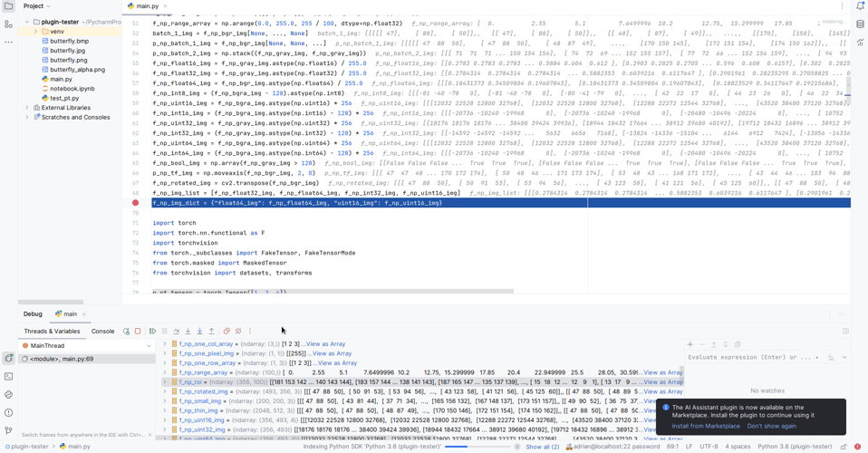Image resolution: width=868 pixels, height=453 pixels.
Task: Click the Project panel horizontal scrollbar
Action: [x=51, y=303]
